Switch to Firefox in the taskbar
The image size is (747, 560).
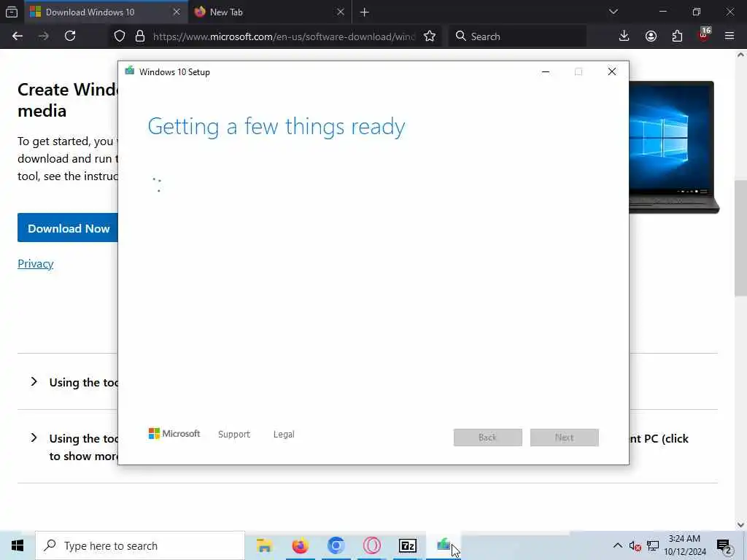[x=300, y=545]
